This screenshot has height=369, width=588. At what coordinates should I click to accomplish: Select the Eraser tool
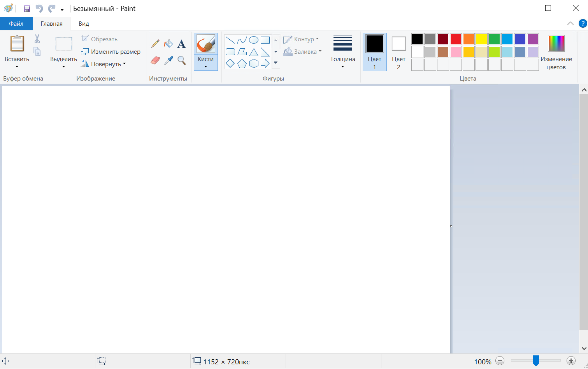tap(155, 60)
